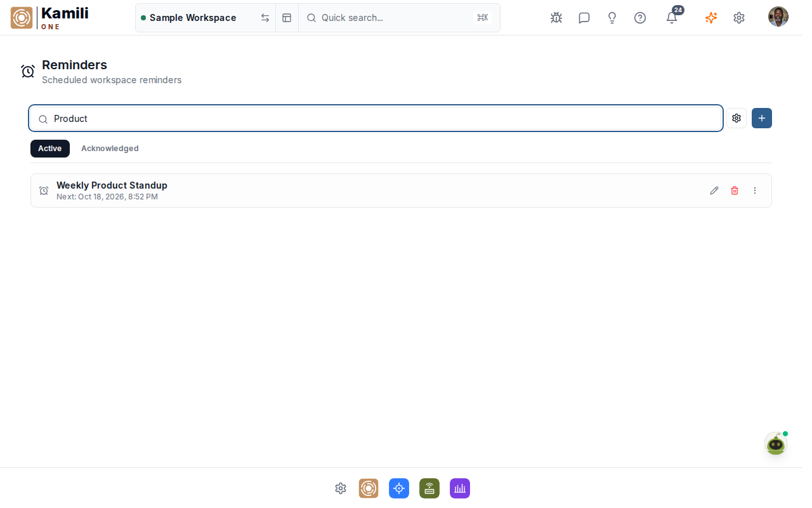Switch to the Acknowledged tab
Image resolution: width=812 pixels, height=508 pixels.
coord(110,149)
